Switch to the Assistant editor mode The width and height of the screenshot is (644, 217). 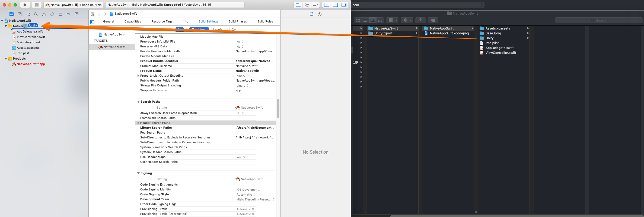click(x=307, y=5)
